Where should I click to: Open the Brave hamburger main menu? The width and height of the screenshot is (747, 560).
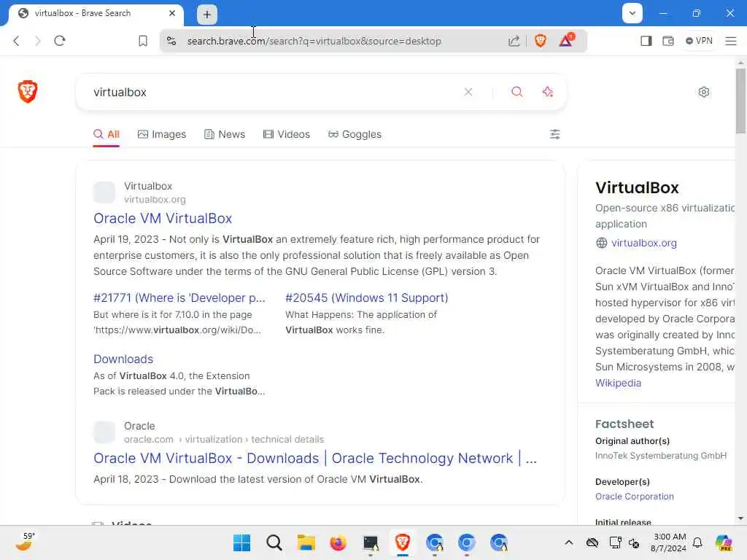click(731, 41)
